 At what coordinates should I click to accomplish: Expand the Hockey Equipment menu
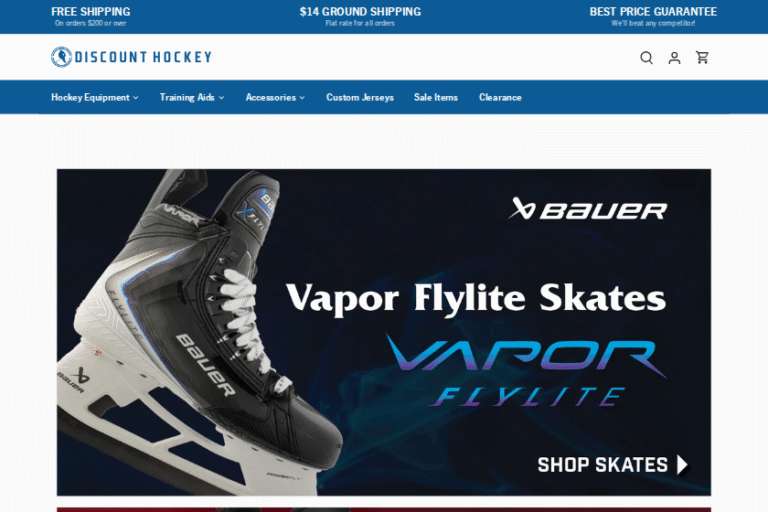point(95,98)
